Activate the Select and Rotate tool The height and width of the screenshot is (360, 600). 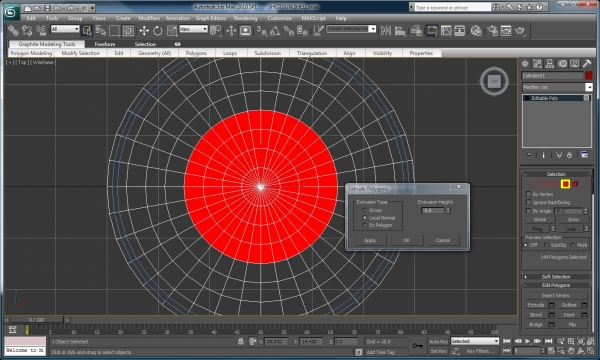pos(158,30)
